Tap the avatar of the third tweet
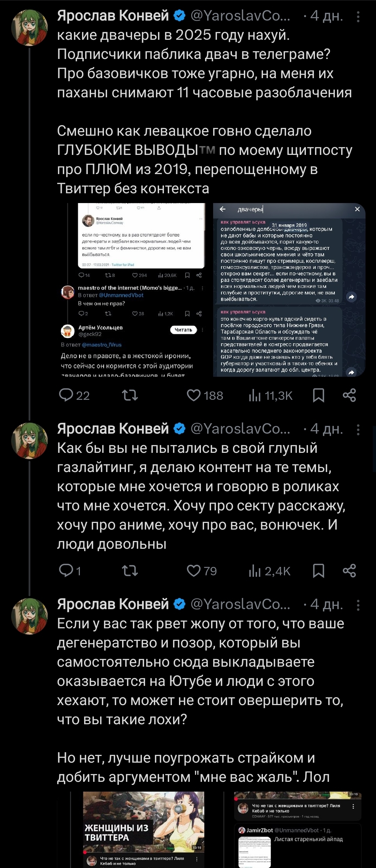 click(x=30, y=616)
